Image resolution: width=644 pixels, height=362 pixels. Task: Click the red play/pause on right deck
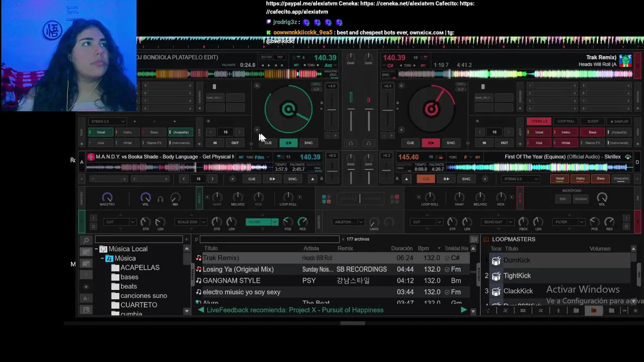431,143
